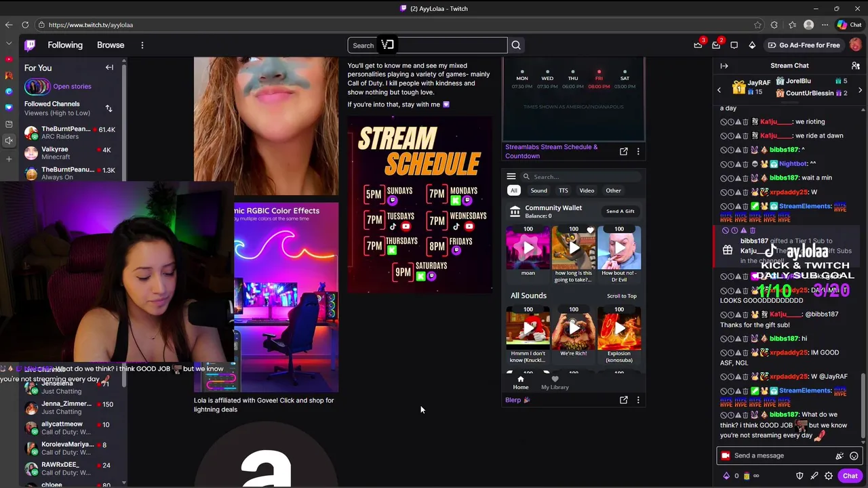Open the Twitch home logo
This screenshot has width=868, height=488.
(x=30, y=45)
